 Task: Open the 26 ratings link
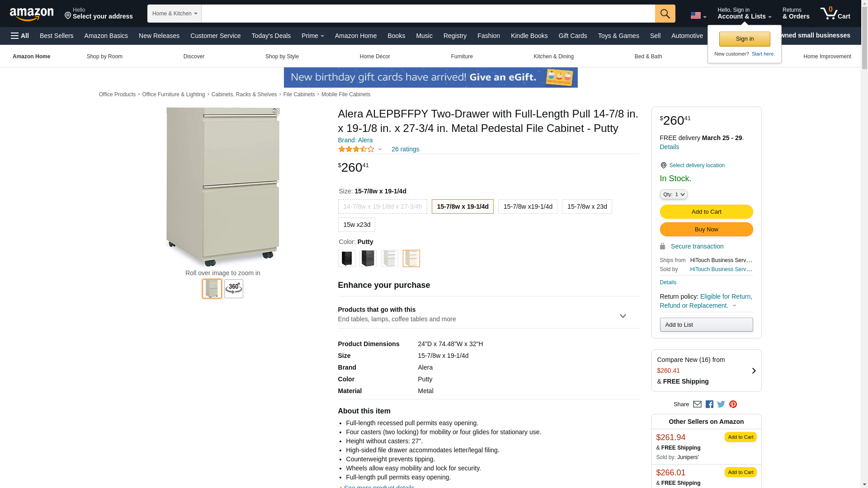coord(405,149)
